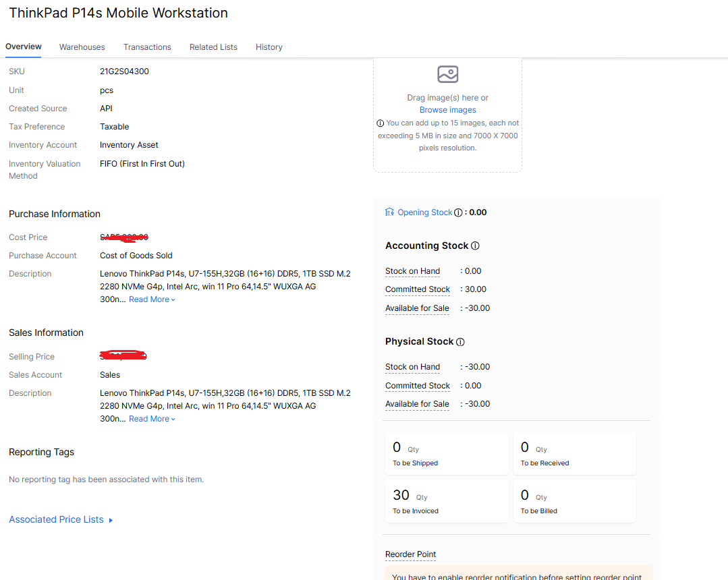
Task: Click the Sales Information heading
Action: (x=46, y=332)
